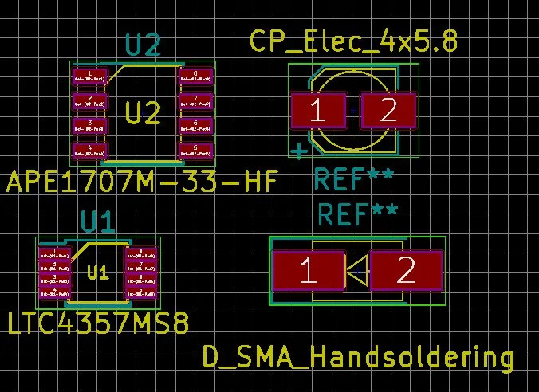The image size is (539, 392).
Task: Select pad 2 of the U2 footprint
Action: [90, 101]
